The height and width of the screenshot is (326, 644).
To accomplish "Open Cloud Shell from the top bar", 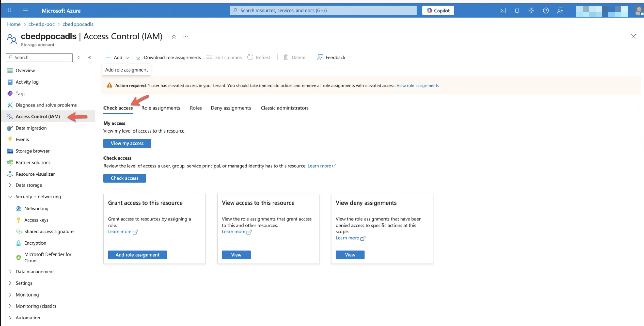I will [503, 11].
